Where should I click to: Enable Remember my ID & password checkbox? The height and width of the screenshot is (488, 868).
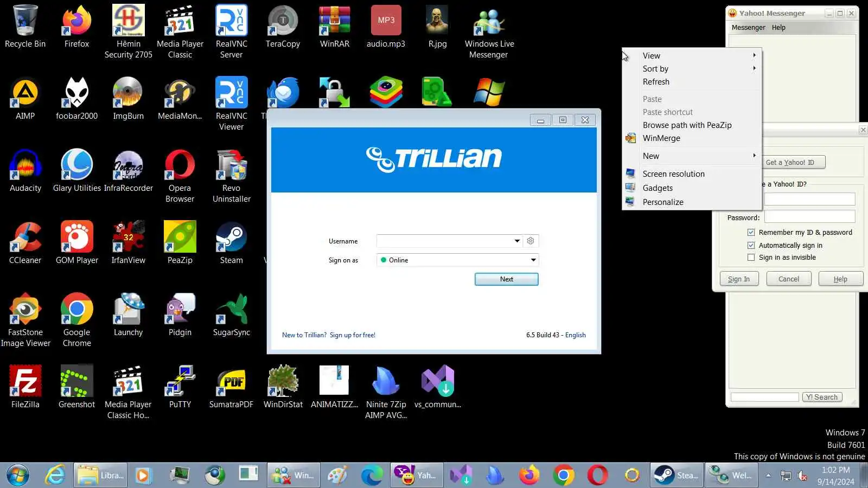(751, 232)
